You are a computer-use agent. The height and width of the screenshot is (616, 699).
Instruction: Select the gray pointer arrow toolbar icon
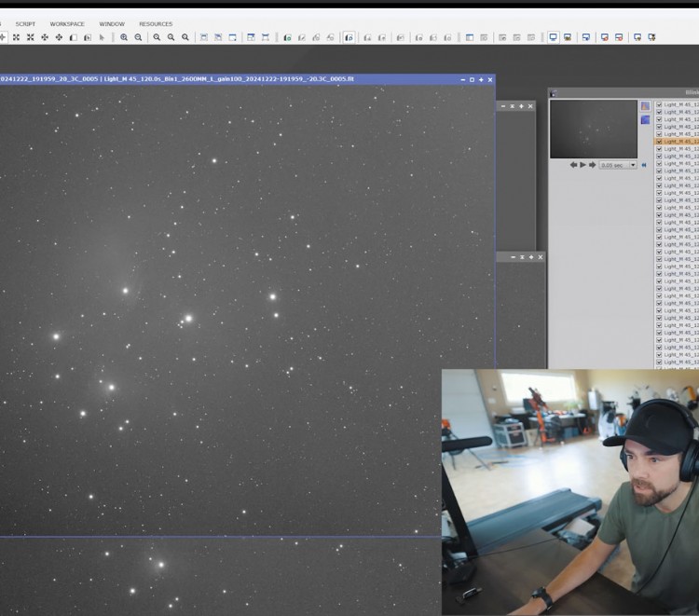point(102,37)
